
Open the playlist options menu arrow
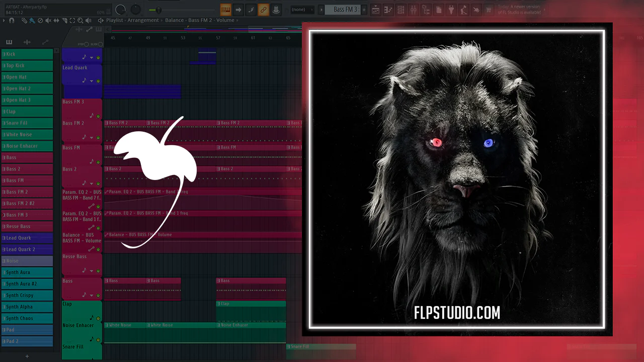tap(4, 21)
